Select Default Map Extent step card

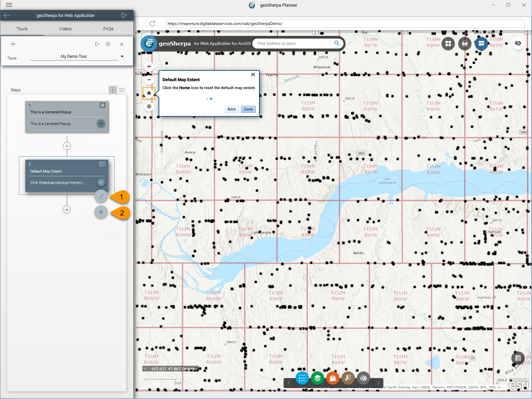coord(67,176)
